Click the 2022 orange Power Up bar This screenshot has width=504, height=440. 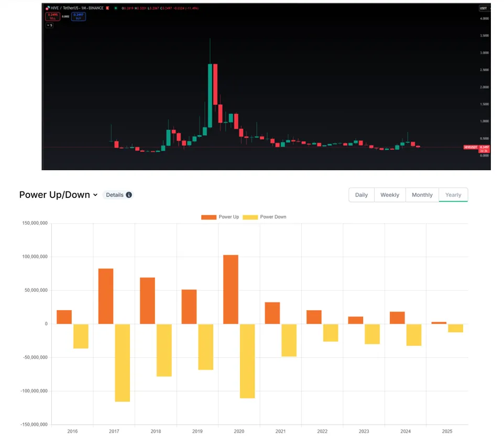click(x=314, y=317)
